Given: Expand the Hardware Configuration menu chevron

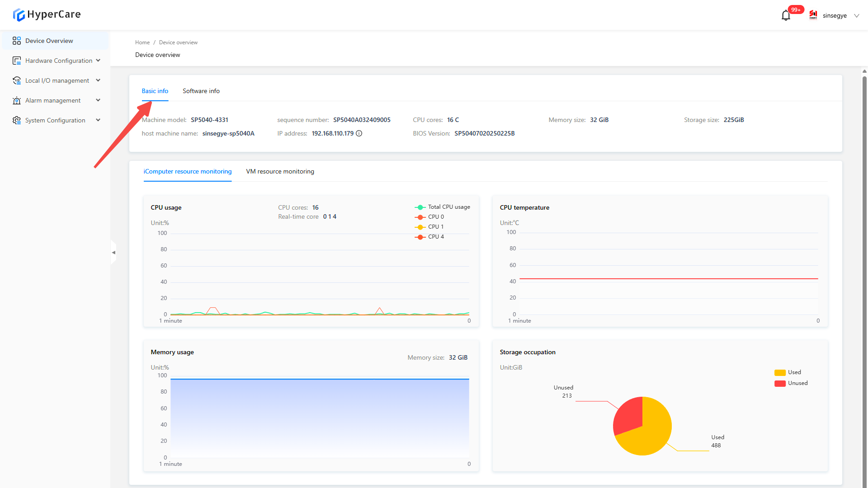Looking at the screenshot, I should tap(98, 61).
